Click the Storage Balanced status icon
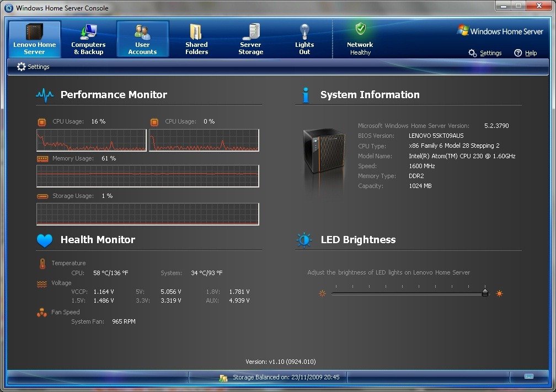 pos(223,378)
